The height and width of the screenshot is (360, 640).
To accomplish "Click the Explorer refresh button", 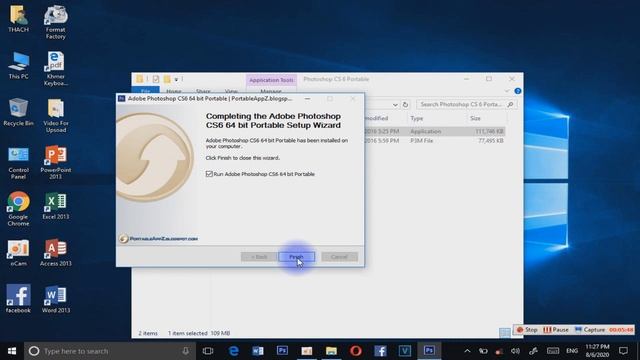I will click(x=405, y=104).
